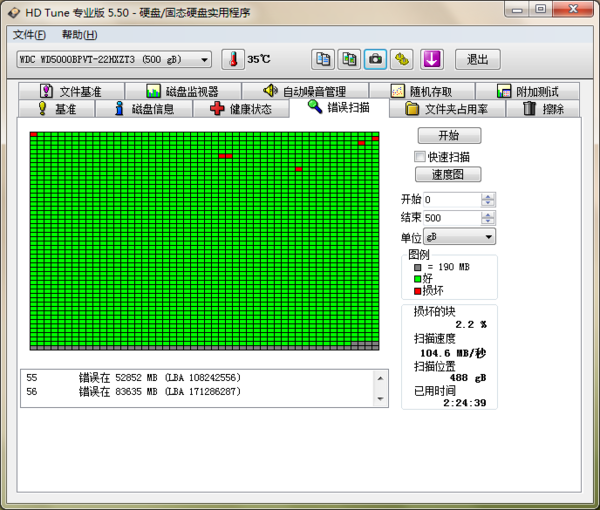Click the purple download arrow icon
Screen dimensions: 600x510
coord(431,59)
